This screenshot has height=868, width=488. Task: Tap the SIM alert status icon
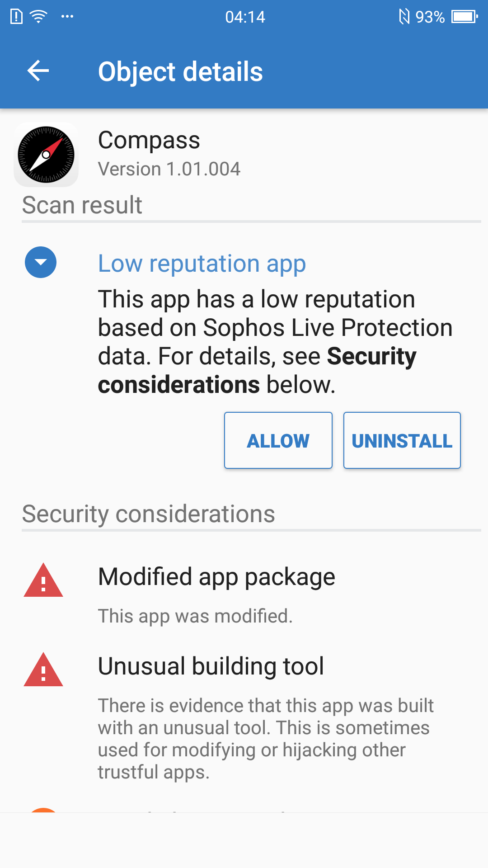tap(16, 17)
